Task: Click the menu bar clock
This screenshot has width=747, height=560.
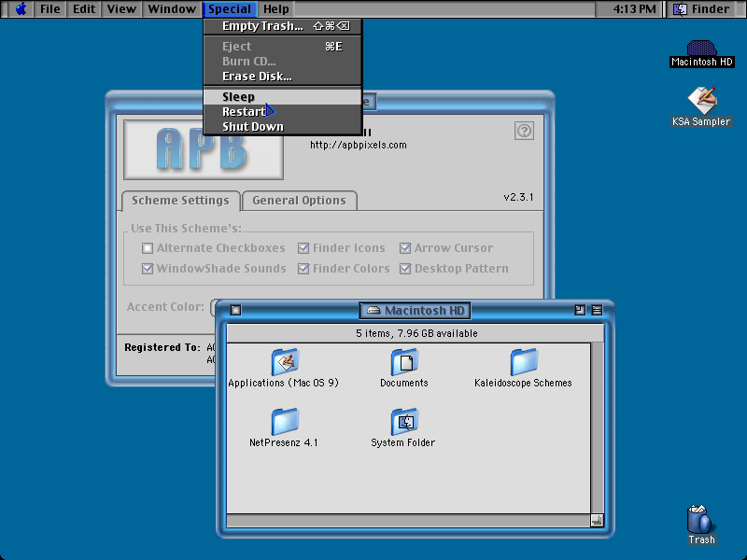Action: click(634, 9)
